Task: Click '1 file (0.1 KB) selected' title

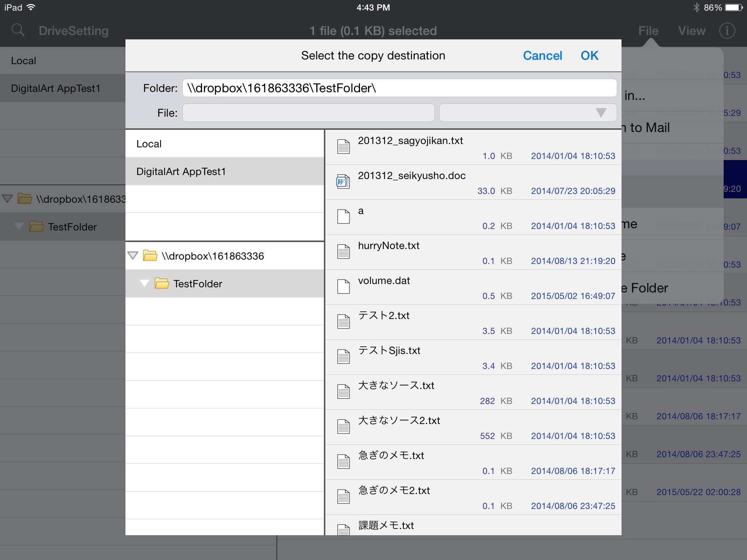Action: coord(373,31)
